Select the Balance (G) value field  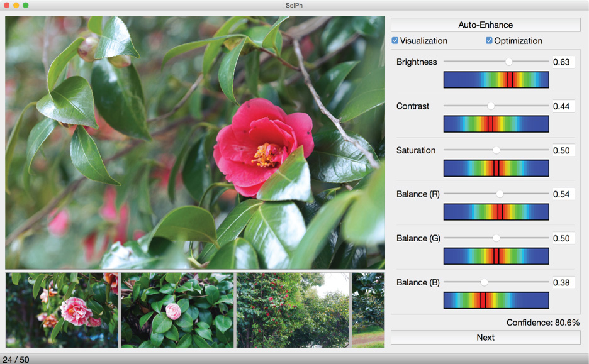(563, 238)
